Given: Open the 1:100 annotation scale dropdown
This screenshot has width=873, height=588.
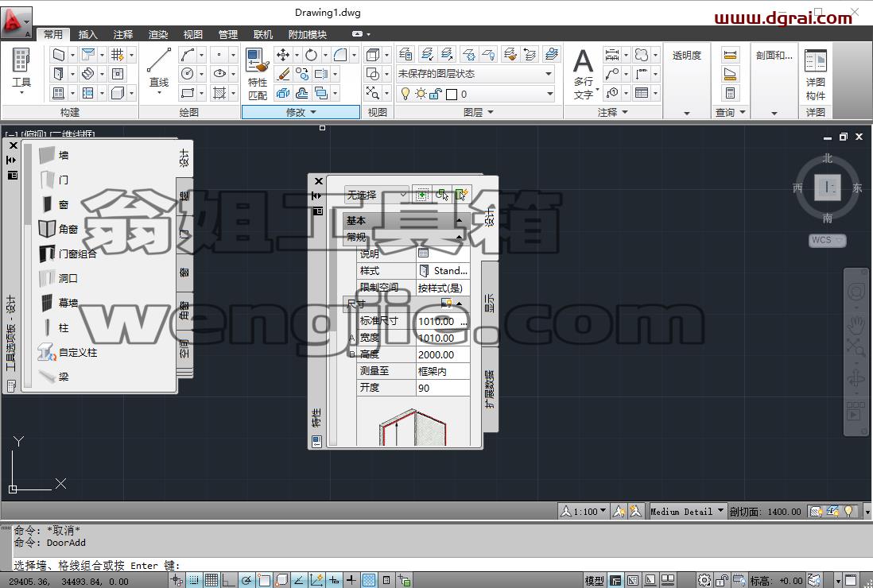Looking at the screenshot, I should [584, 511].
